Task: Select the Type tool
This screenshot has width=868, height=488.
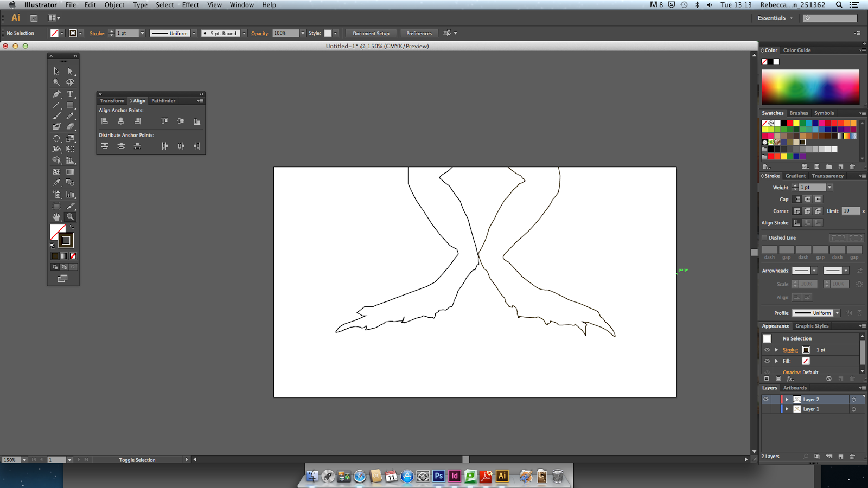Action: pyautogui.click(x=70, y=93)
